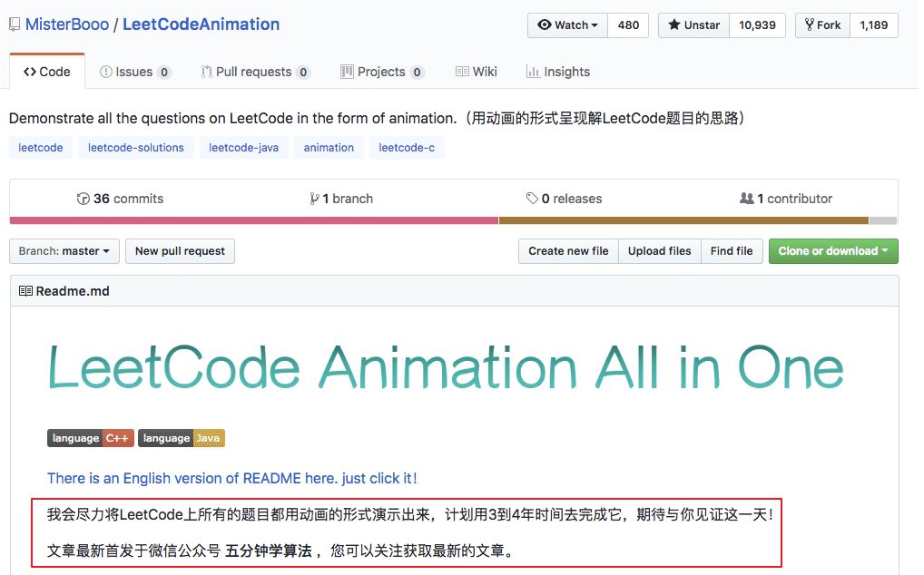Screen dimensions: 924x575
Task: Open the Pull requests tab
Action: 256,72
